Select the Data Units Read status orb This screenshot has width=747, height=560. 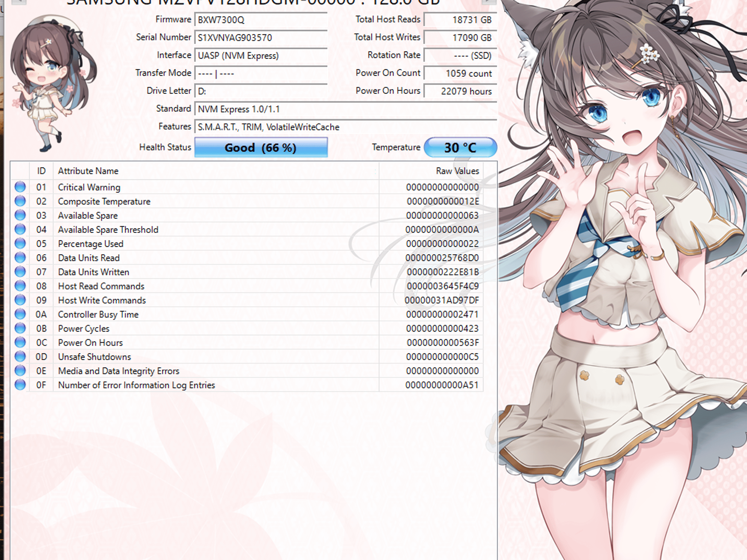(x=20, y=258)
